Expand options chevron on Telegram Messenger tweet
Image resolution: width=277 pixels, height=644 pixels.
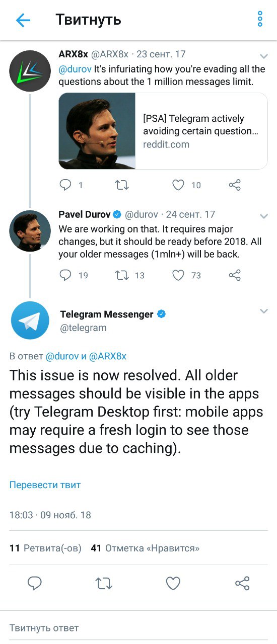tap(263, 311)
